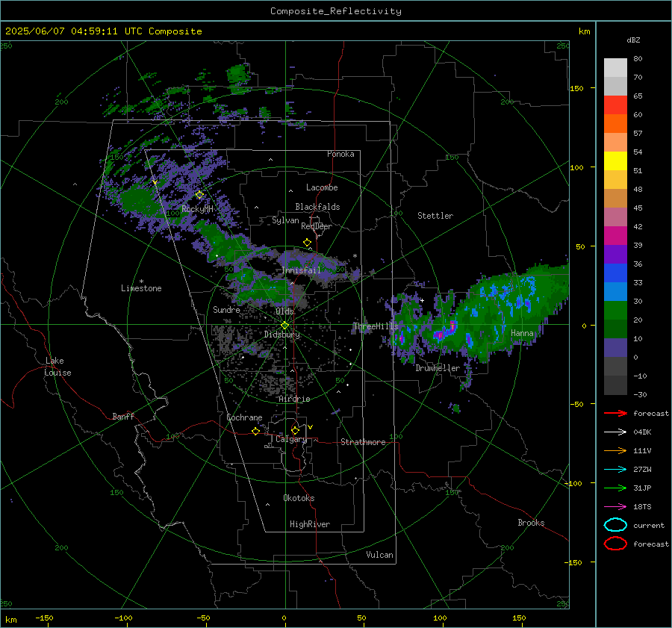Click the 'Drumheller' city label
672x628 pixels.
click(x=438, y=368)
